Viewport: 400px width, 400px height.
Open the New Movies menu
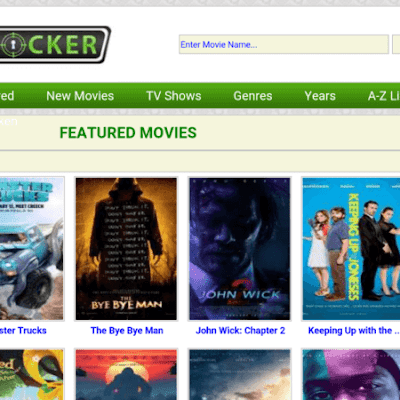(80, 96)
